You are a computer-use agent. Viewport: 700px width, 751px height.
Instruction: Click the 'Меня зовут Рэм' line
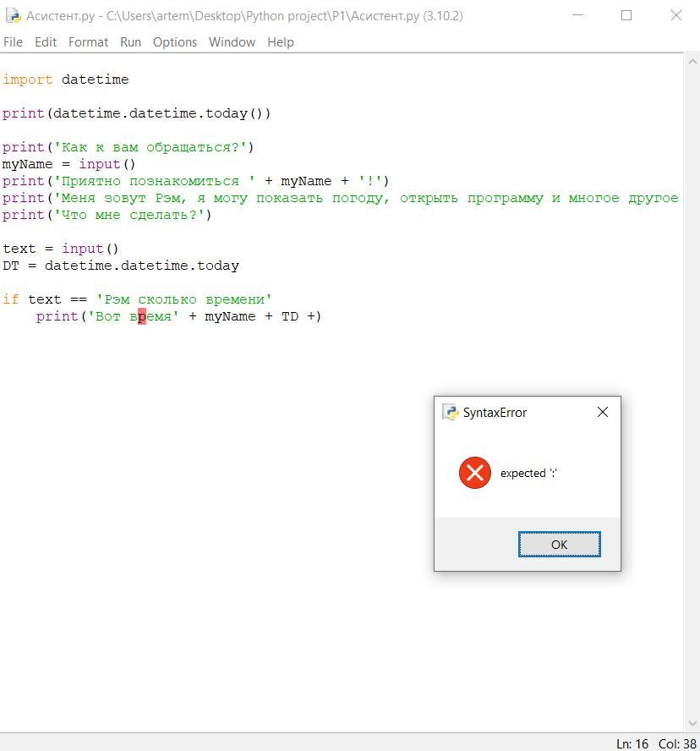point(341,198)
